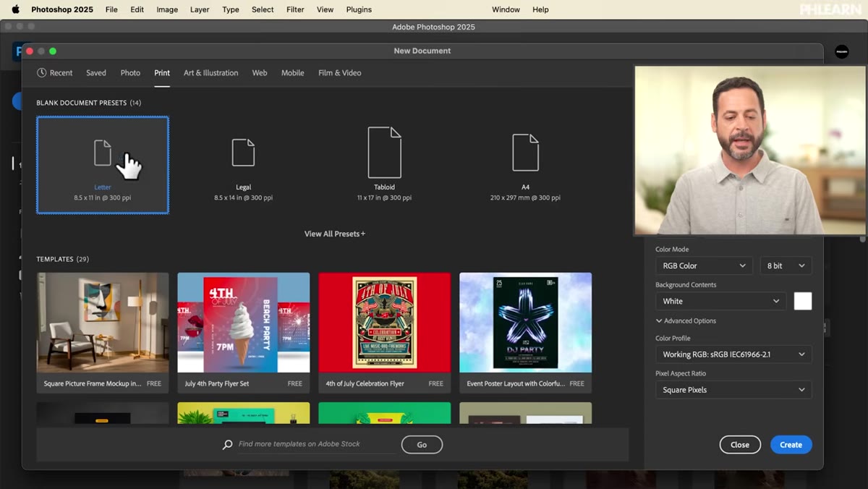This screenshot has height=489, width=868.
Task: Click the search magnifier icon for Adobe Stock
Action: [228, 444]
